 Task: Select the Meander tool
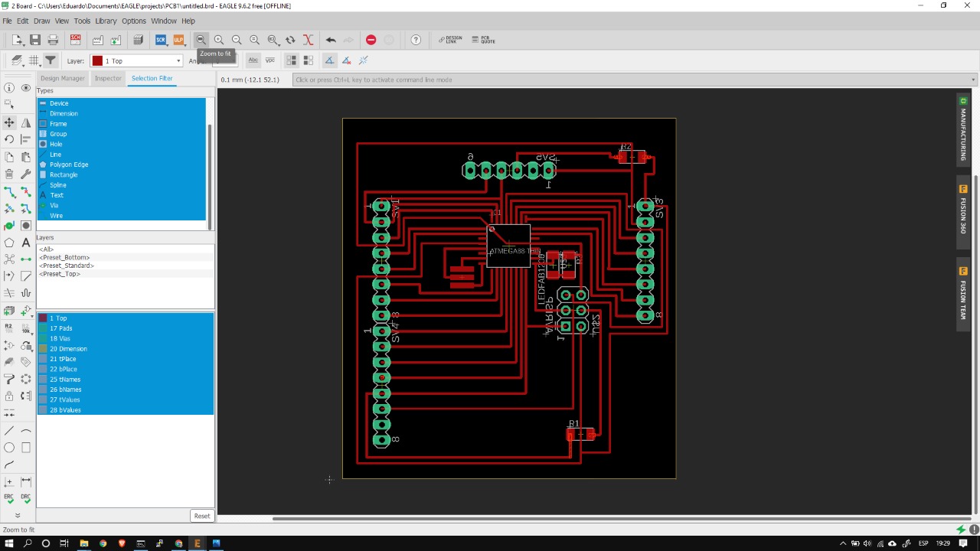click(26, 293)
